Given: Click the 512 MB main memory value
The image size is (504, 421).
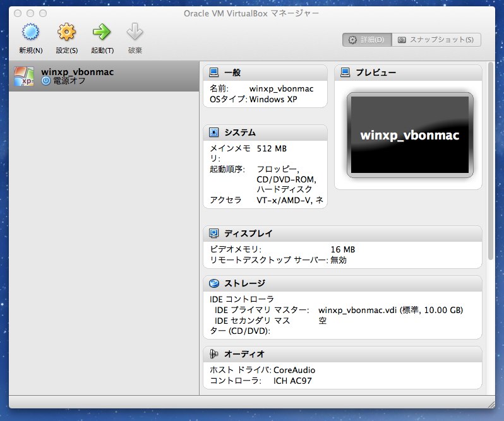Looking at the screenshot, I should [272, 149].
